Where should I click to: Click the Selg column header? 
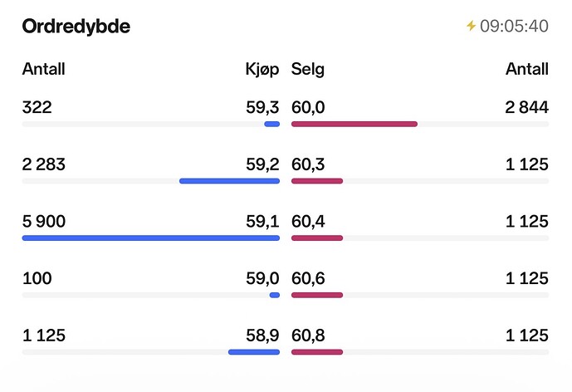(308, 69)
